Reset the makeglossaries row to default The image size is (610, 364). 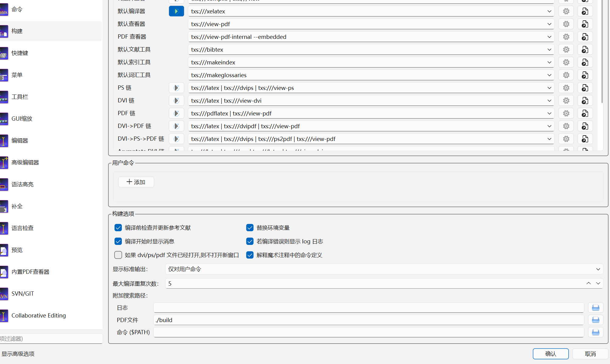[x=585, y=75]
